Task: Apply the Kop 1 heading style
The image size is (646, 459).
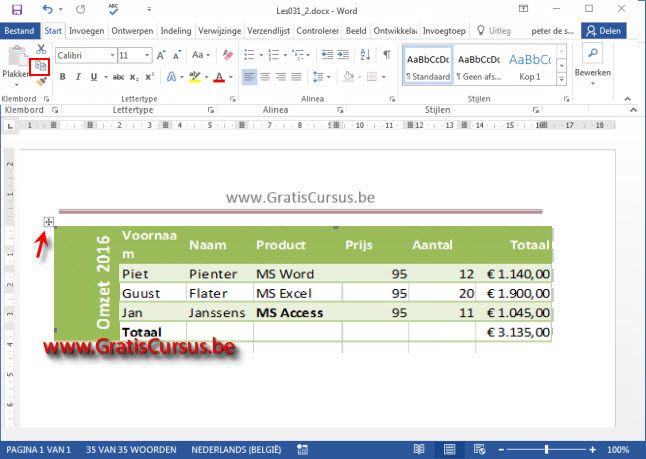Action: coord(530,66)
